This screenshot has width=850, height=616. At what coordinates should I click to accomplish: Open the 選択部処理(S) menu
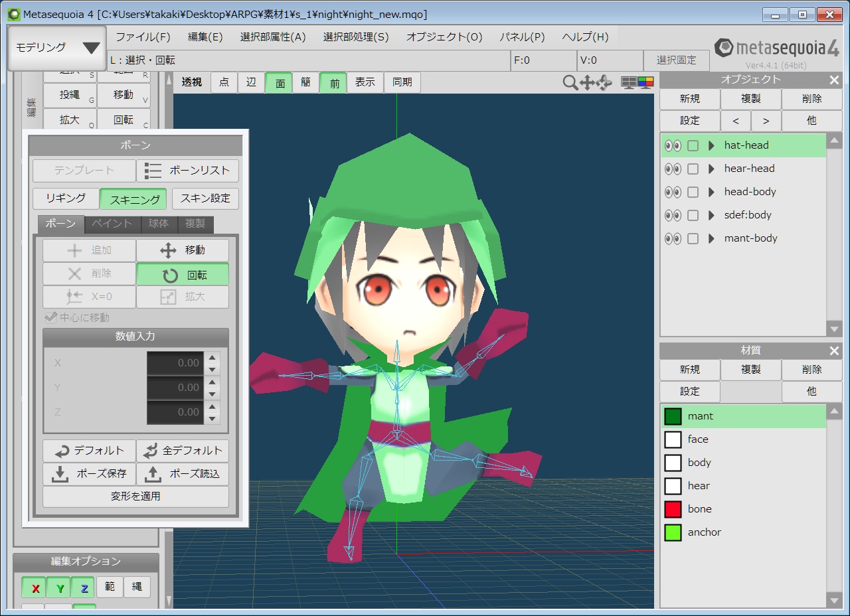pos(356,37)
